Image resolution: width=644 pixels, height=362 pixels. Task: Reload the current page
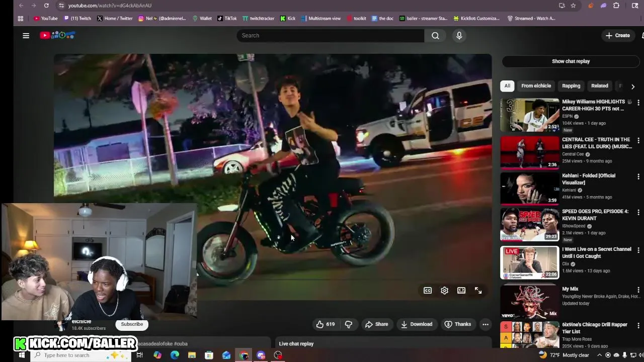(x=46, y=6)
